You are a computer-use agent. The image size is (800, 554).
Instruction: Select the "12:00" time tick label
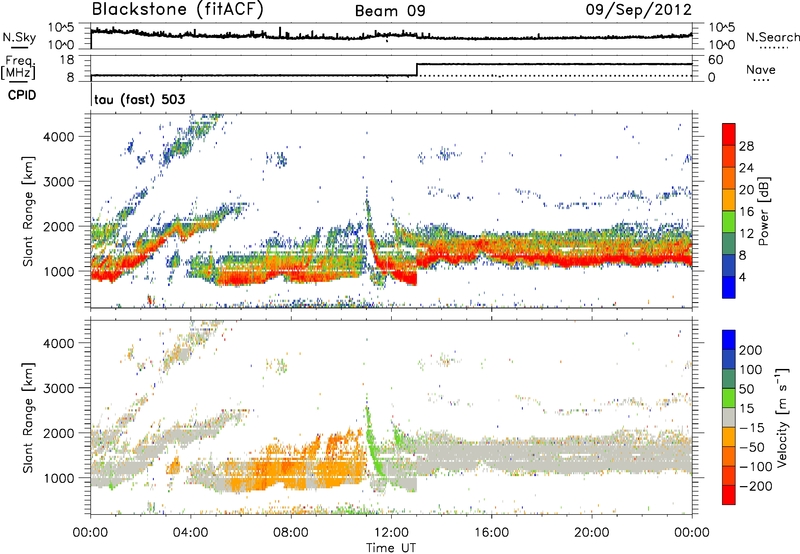pos(391,533)
